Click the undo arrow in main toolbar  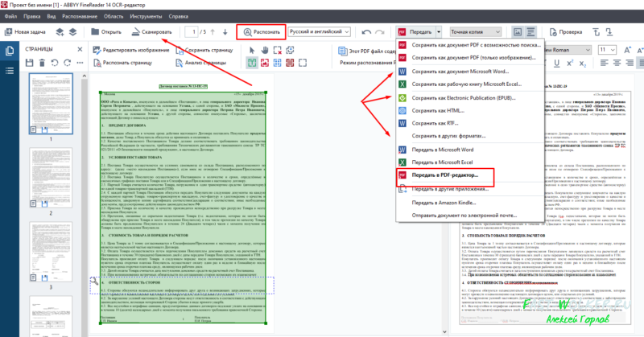pyautogui.click(x=368, y=31)
